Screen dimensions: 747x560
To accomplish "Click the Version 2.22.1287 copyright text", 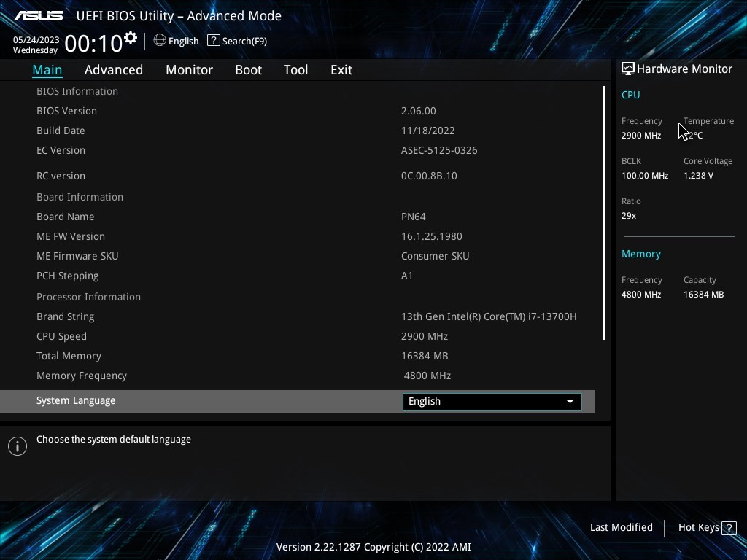I will (373, 547).
